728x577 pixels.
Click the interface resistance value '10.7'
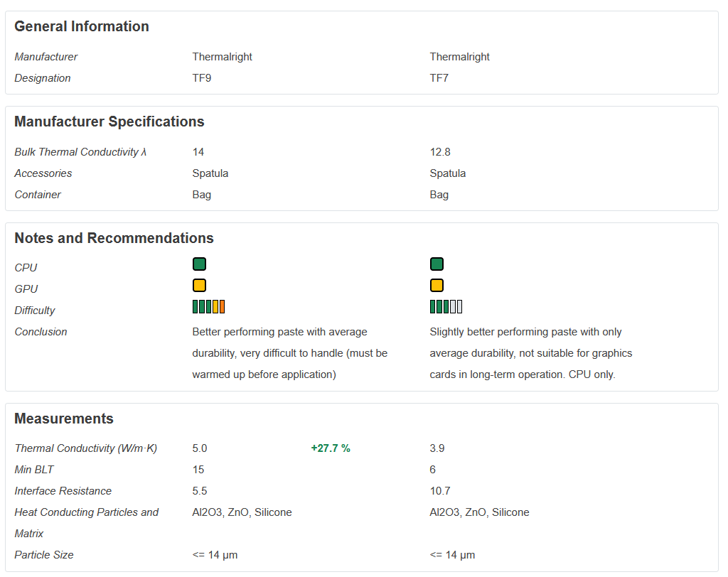pyautogui.click(x=439, y=491)
